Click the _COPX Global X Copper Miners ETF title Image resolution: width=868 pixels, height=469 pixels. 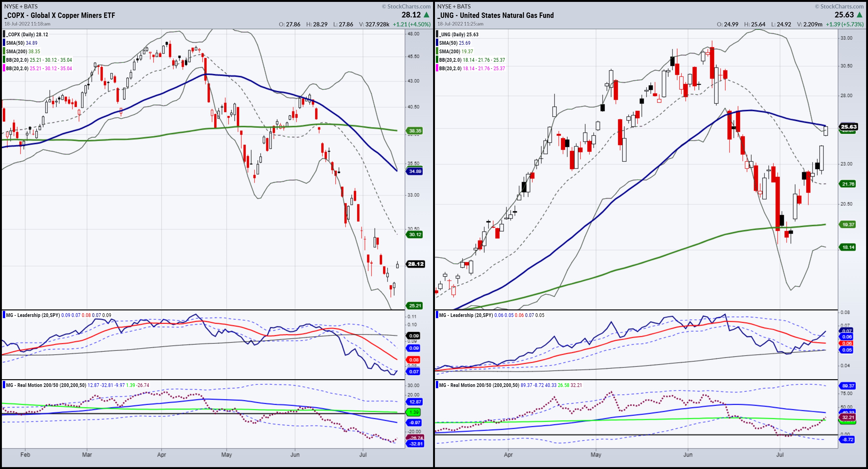[60, 15]
